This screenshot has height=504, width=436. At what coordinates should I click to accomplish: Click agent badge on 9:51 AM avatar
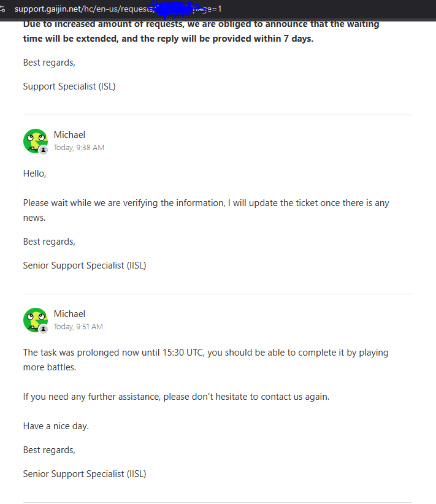click(44, 329)
